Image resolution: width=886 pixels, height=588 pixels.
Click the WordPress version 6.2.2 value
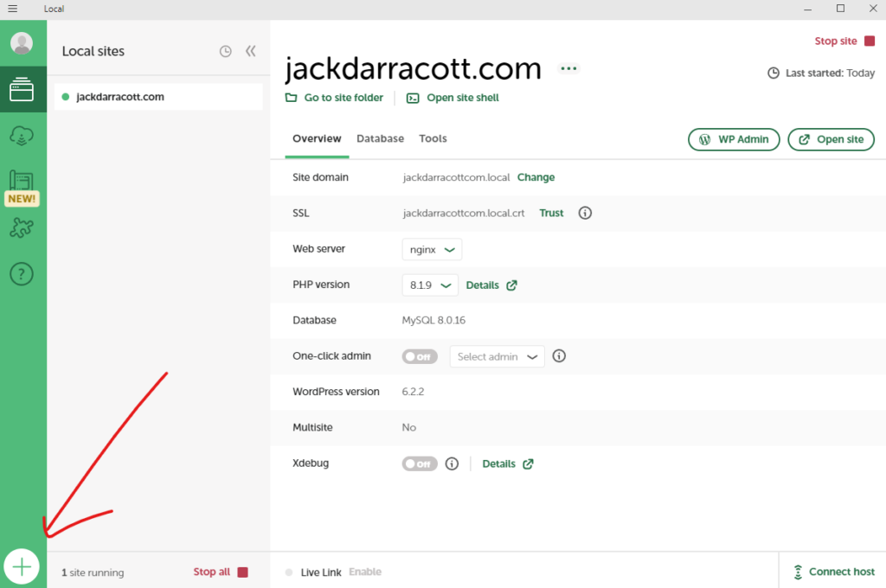point(413,392)
